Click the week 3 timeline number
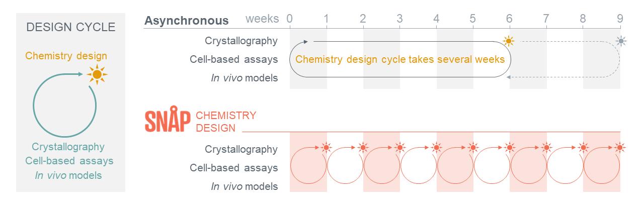Image resolution: width=644 pixels, height=210 pixels. pos(399,19)
